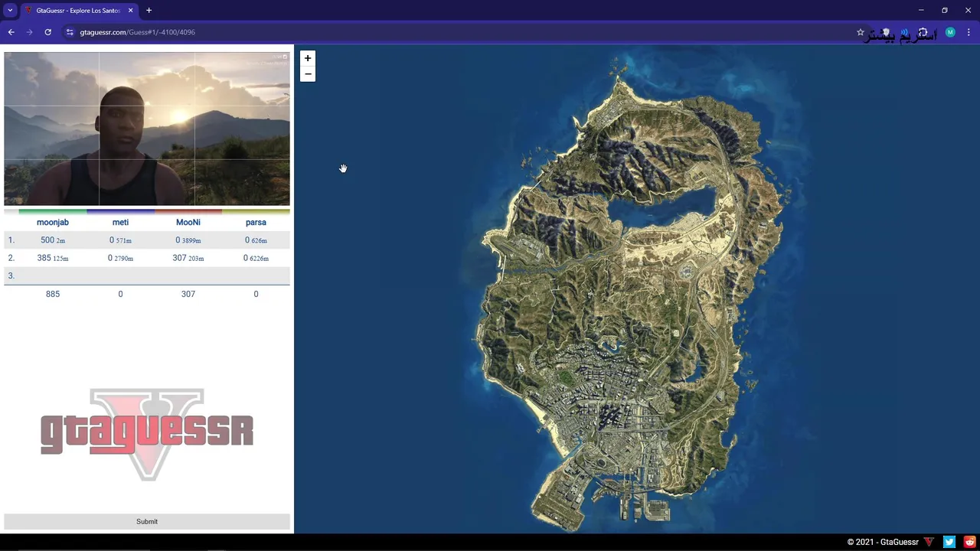Image resolution: width=980 pixels, height=551 pixels.
Task: Restore down the browser window
Action: 945,10
